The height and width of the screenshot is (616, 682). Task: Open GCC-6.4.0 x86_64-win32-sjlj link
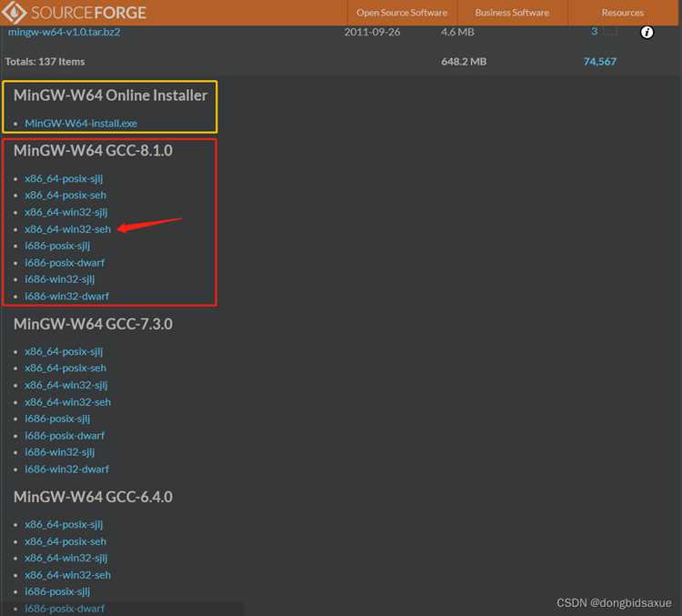pos(65,558)
